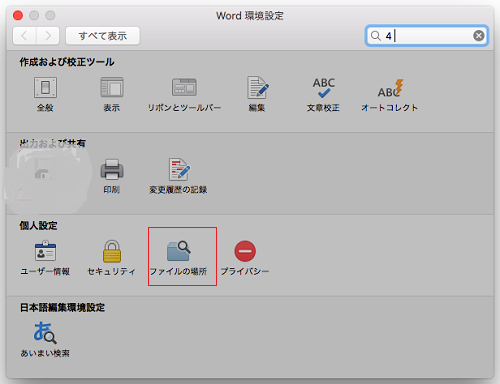Image resolution: width=500 pixels, height=384 pixels.
Task: Open 文章校正 spelling and grammar preferences
Action: pyautogui.click(x=323, y=94)
